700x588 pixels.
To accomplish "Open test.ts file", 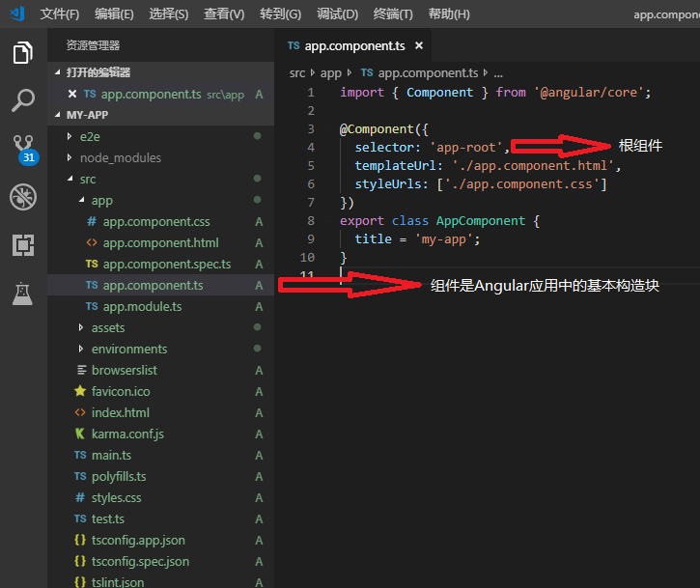I will coord(160,518).
